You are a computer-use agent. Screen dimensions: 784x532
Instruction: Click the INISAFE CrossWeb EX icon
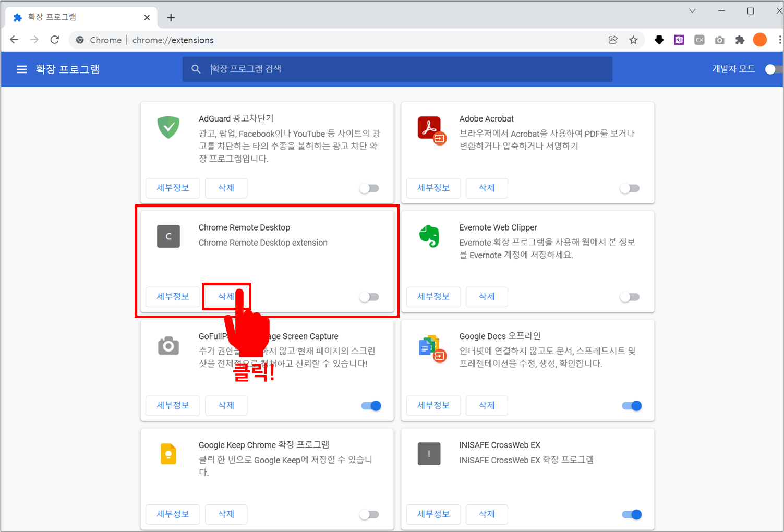point(429,454)
